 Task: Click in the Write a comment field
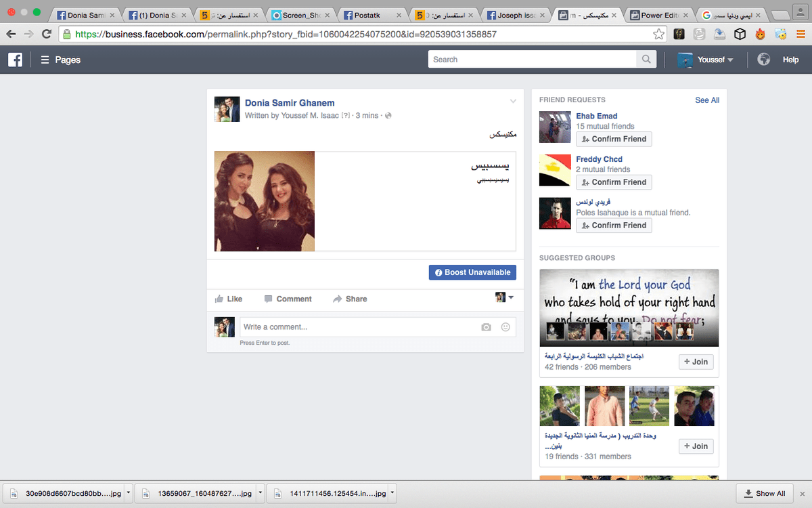[359, 327]
